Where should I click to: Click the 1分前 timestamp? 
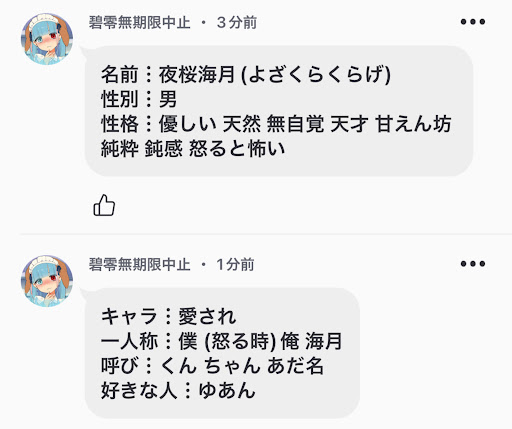pos(235,265)
